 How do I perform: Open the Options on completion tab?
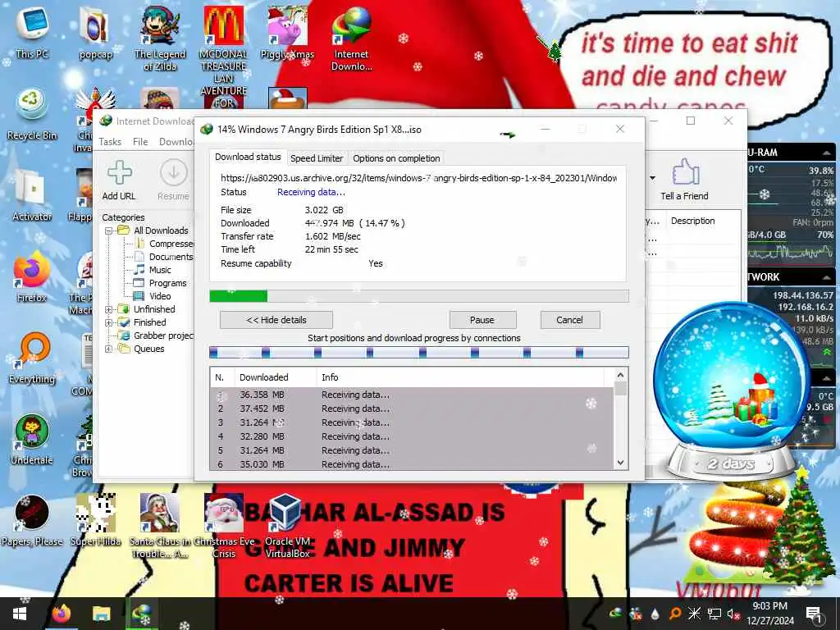pos(396,158)
